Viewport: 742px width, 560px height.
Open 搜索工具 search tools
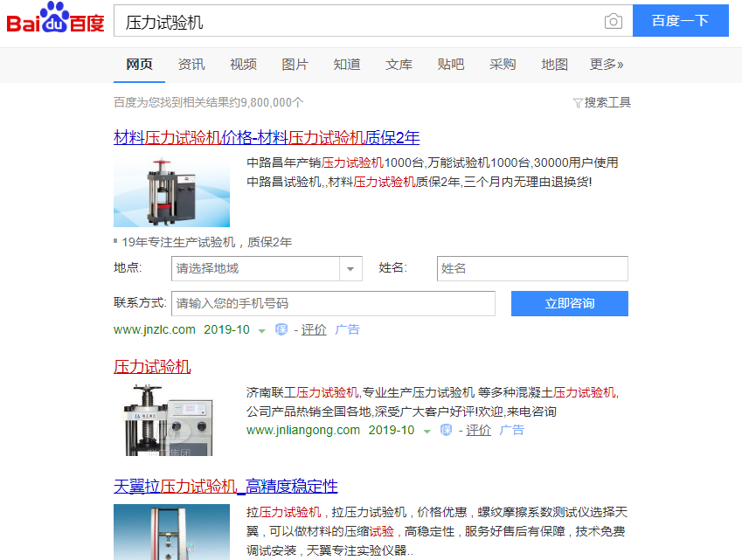[607, 102]
